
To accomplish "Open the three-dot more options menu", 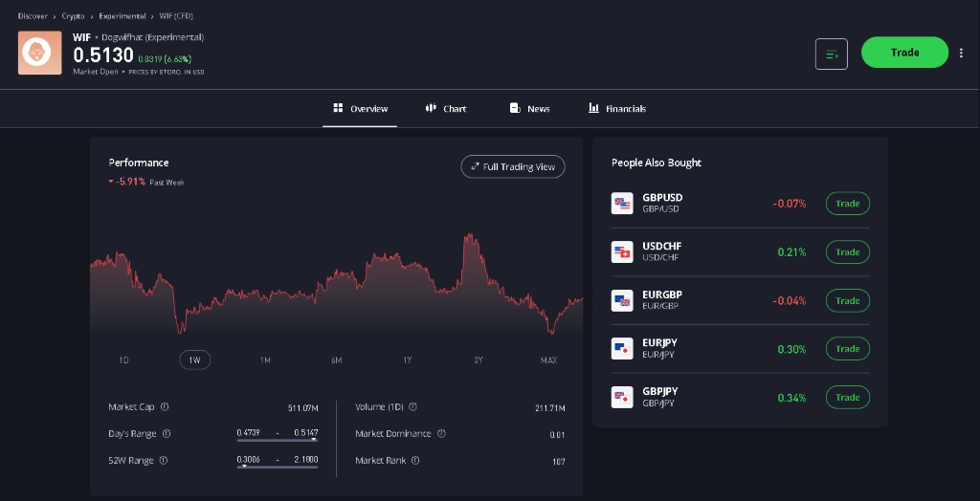I will tap(962, 53).
